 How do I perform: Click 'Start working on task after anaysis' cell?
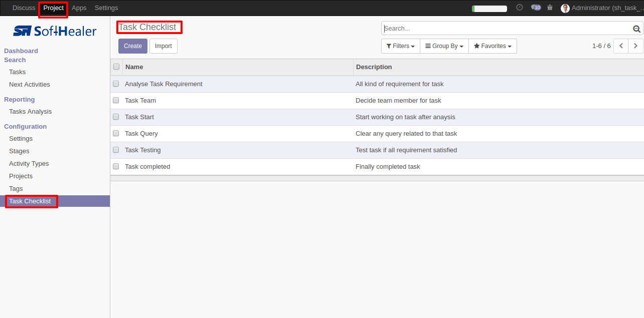coord(405,117)
